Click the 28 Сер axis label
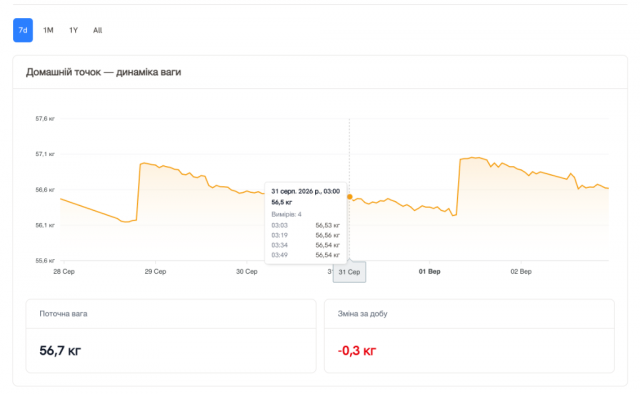 [64, 272]
